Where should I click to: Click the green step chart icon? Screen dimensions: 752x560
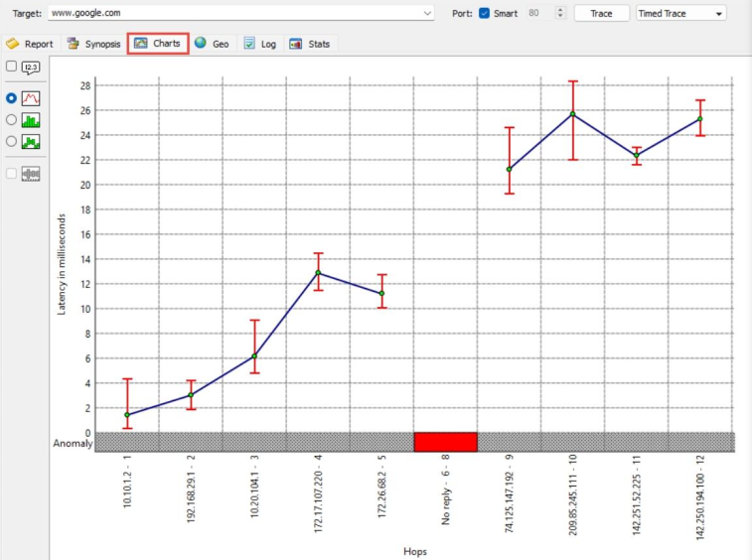31,141
